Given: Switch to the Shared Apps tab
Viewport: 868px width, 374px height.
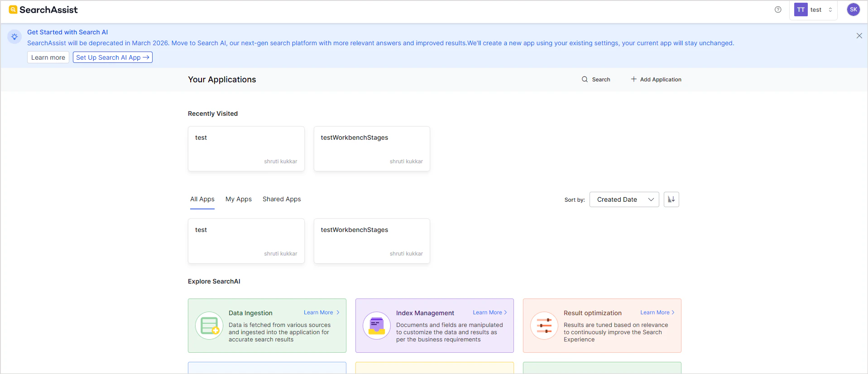Looking at the screenshot, I should (x=282, y=199).
